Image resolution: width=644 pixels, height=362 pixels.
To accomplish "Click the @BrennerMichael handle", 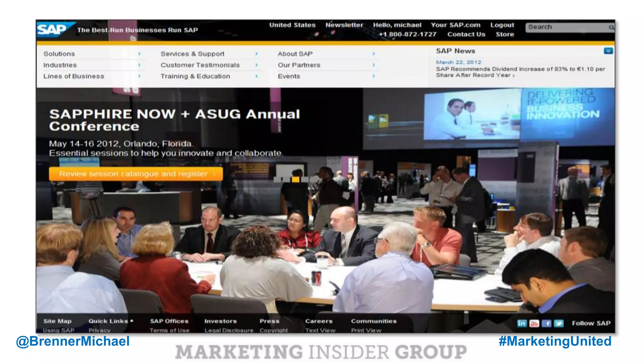I will point(73,341).
